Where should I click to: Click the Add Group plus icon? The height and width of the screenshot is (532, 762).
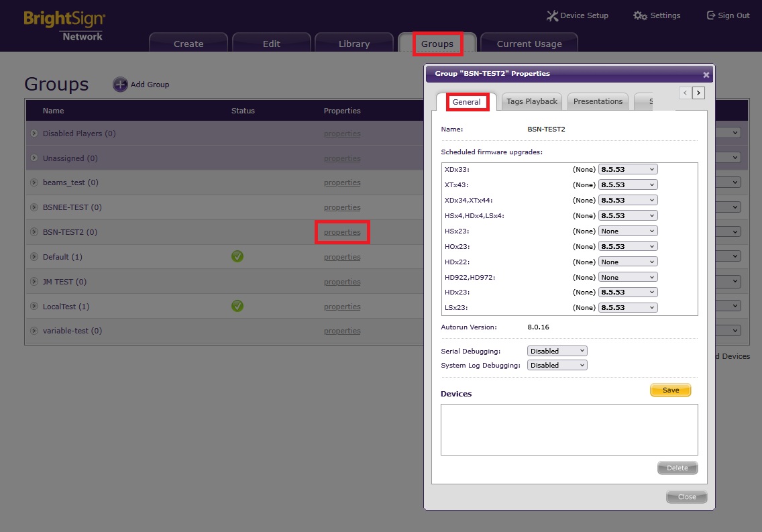[x=120, y=85]
